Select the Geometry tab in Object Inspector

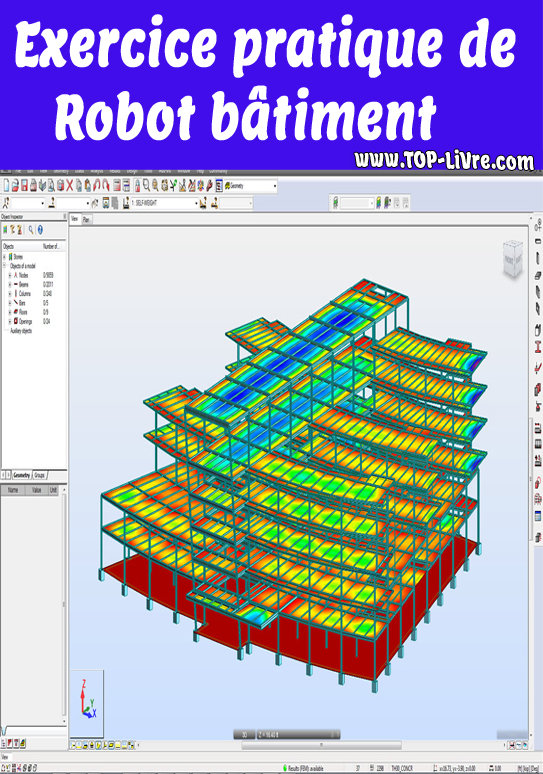point(21,475)
